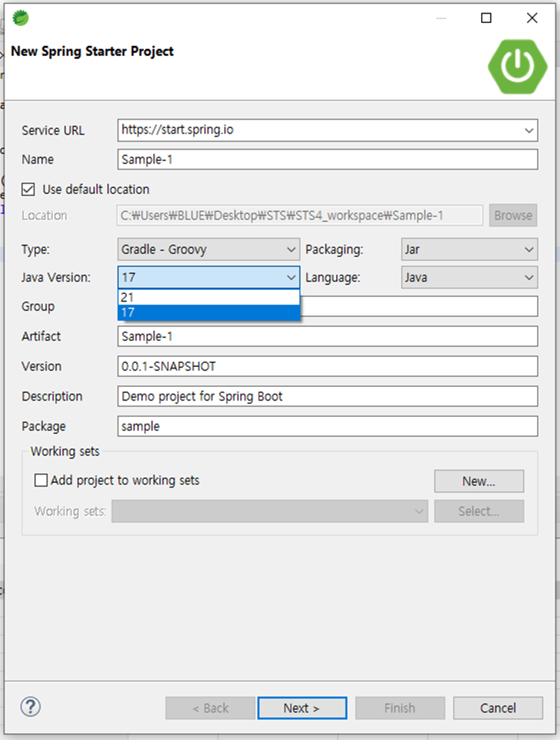Click the Description field Demo project text
This screenshot has width=560, height=740.
328,396
